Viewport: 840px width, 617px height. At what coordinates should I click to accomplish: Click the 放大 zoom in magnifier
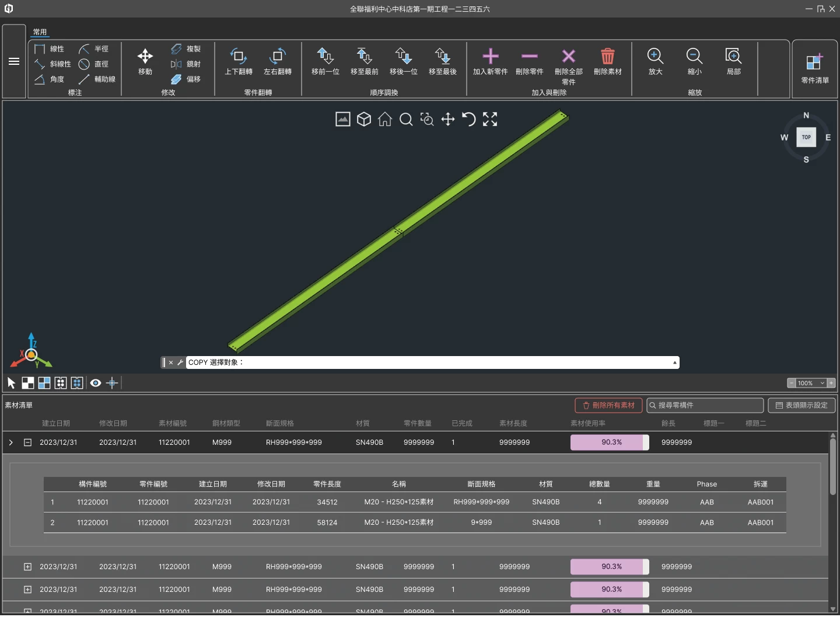coord(655,57)
